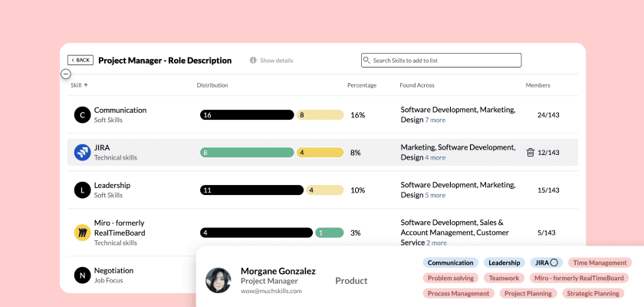Click Communication yellow bar showing 8
This screenshot has width=644, height=307.
tap(320, 114)
